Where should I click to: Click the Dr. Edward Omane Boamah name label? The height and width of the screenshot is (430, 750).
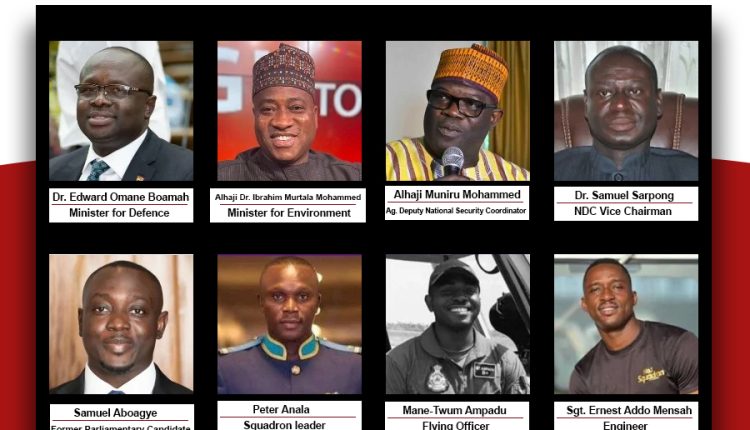[121, 197]
